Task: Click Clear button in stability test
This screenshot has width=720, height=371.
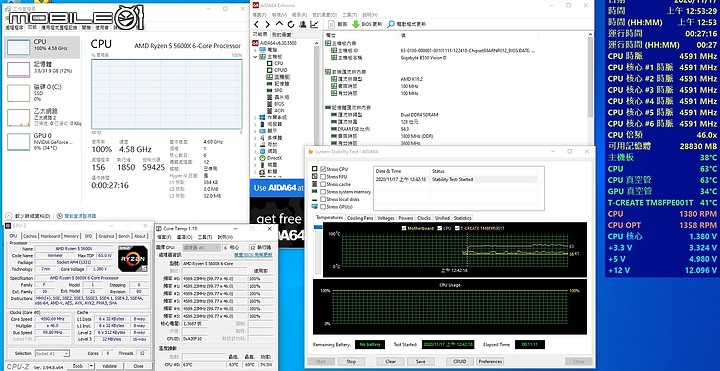Action: (x=390, y=361)
